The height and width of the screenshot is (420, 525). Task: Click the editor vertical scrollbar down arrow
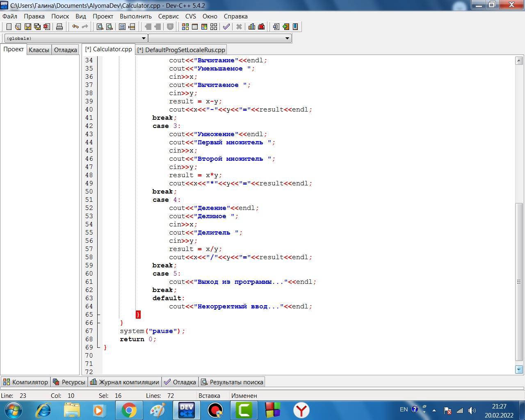[x=518, y=370]
